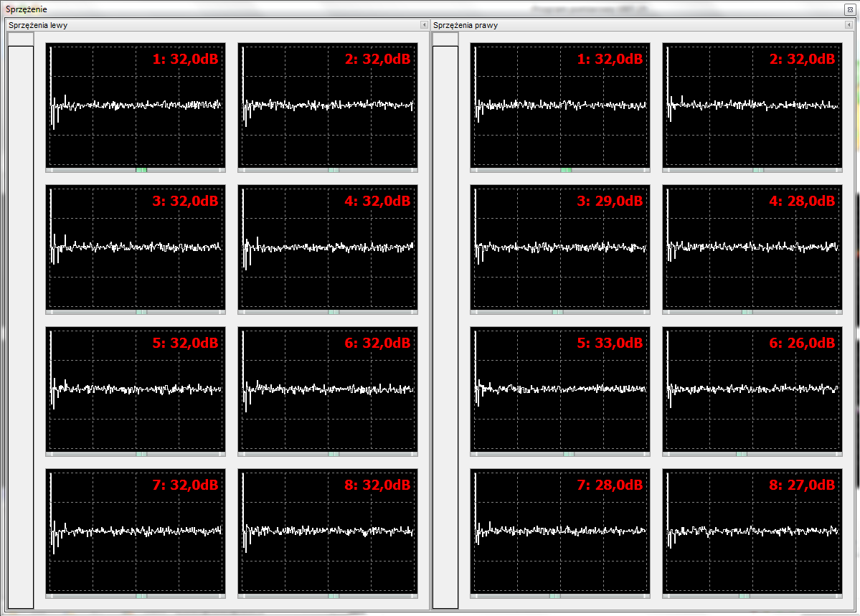
Task: Click green slider thumb under right graph 6
Action: click(742, 454)
